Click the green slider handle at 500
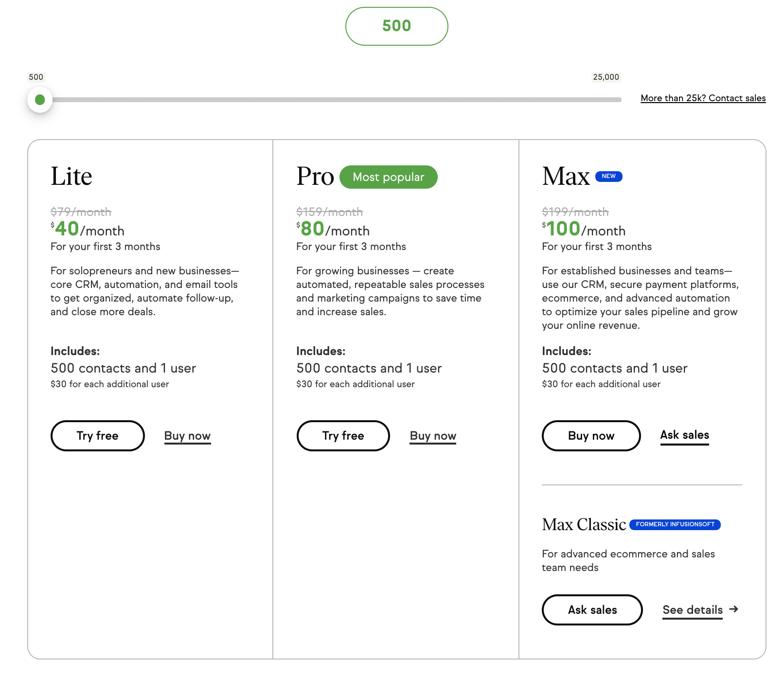The width and height of the screenshot is (784, 678). coord(40,100)
